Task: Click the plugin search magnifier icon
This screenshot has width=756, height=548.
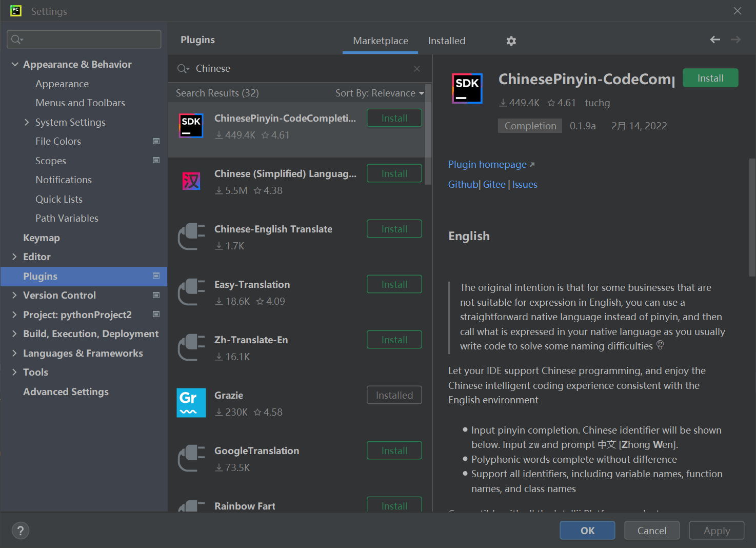Action: (x=183, y=69)
